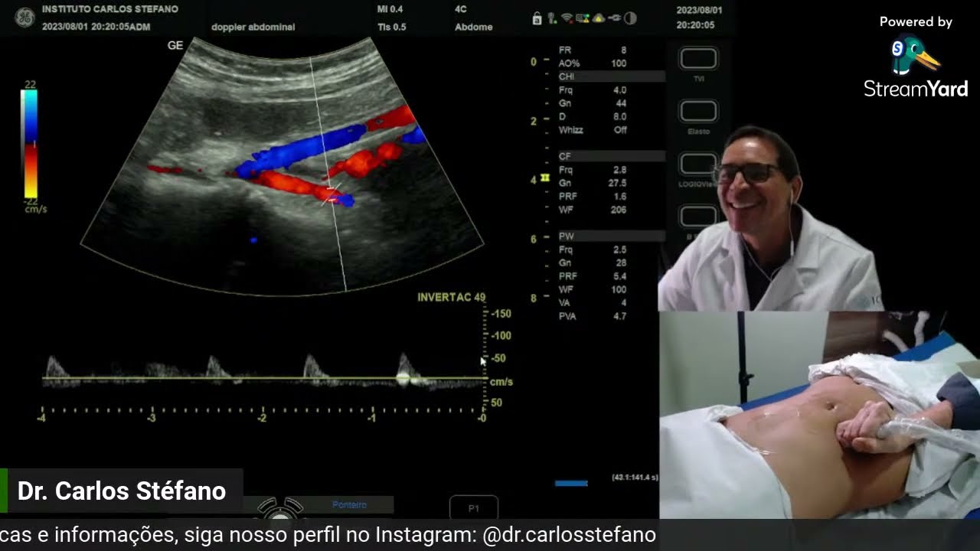Click the 'TIs 0.5' readout
This screenshot has width=980, height=551.
tap(392, 27)
